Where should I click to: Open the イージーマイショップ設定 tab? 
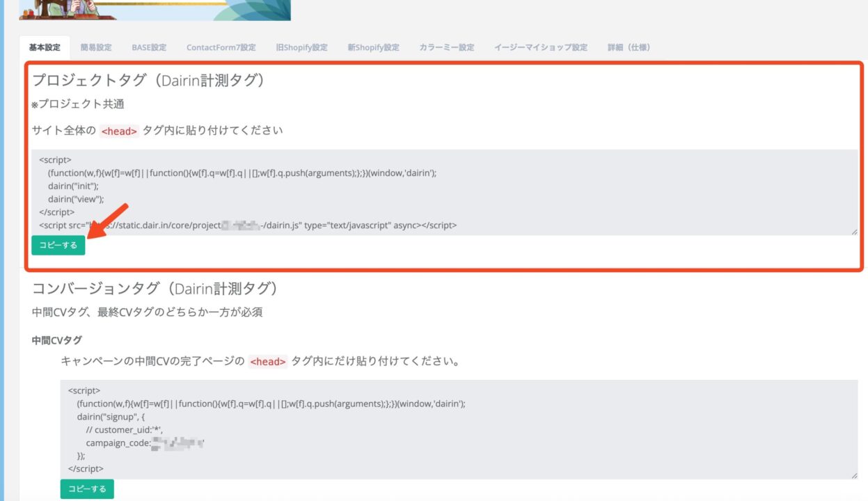(x=540, y=47)
